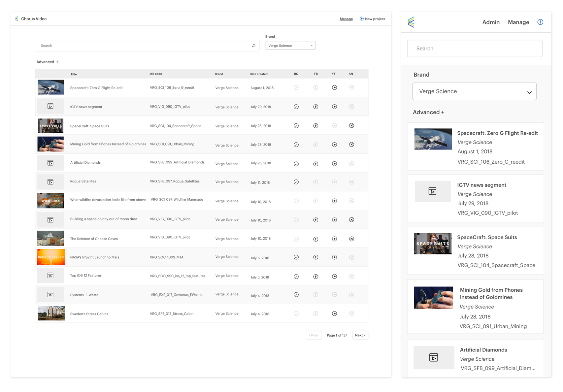Viewport: 563px width, 392px height.
Task: Open the Verge Science brand dropdown in desktop view
Action: (290, 46)
